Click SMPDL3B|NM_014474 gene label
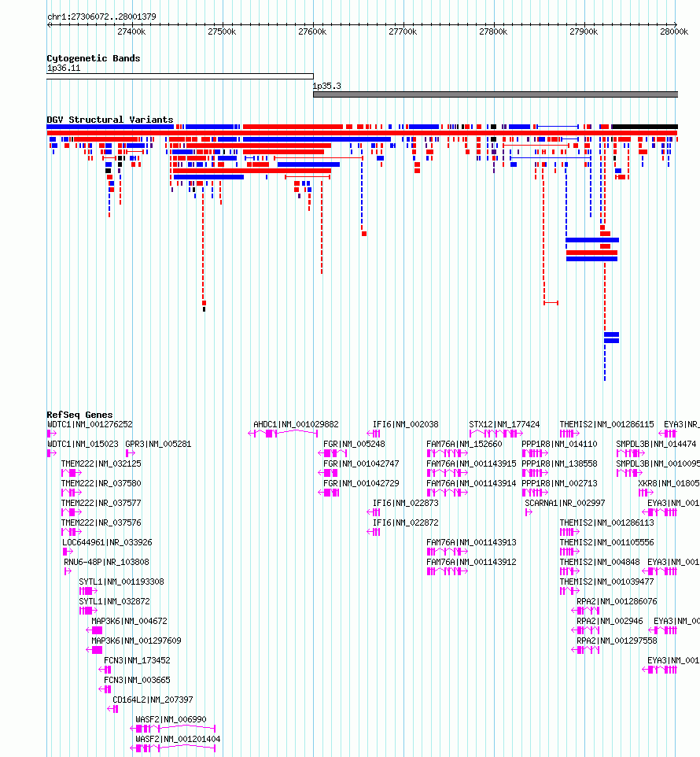The height and width of the screenshot is (757, 700). (656, 444)
